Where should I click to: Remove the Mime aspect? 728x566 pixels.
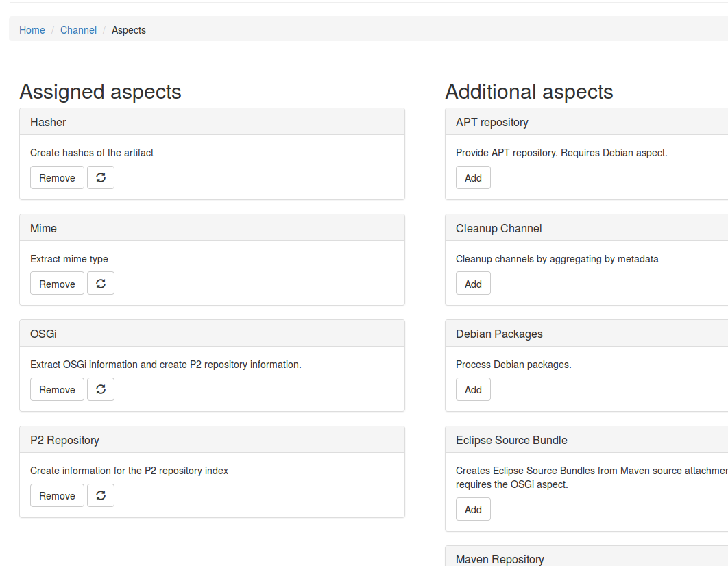(x=57, y=284)
